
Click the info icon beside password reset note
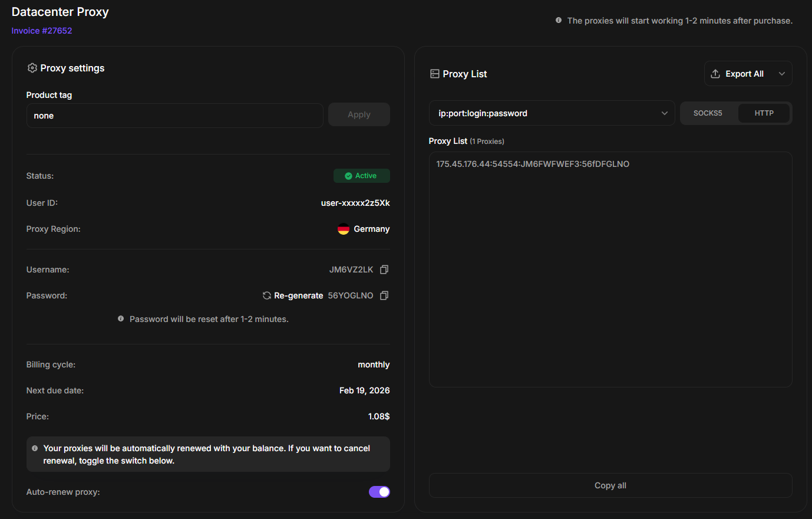click(121, 319)
